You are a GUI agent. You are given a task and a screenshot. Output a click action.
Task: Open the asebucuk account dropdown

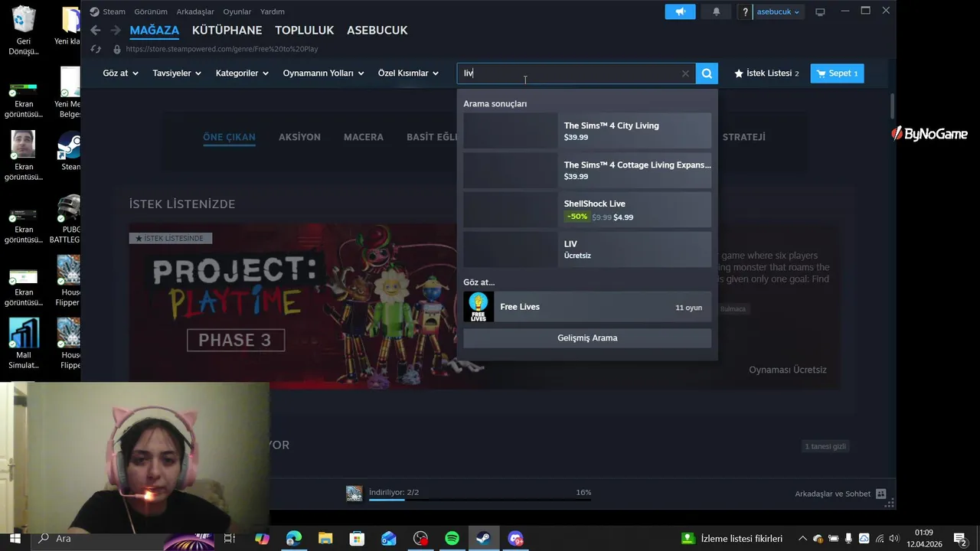[x=779, y=11]
